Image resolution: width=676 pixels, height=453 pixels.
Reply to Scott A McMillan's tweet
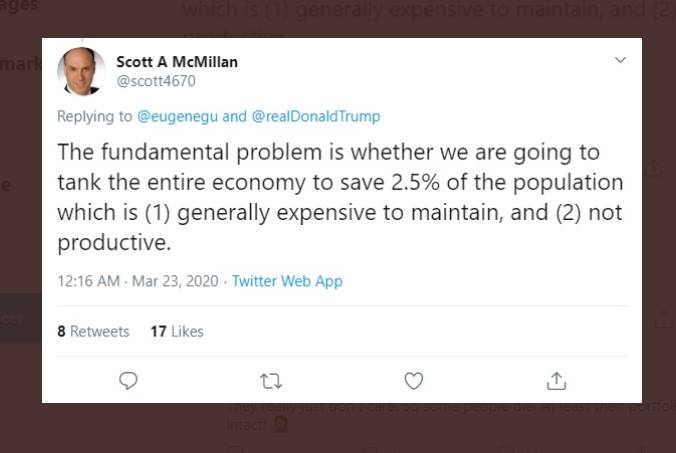tap(128, 380)
